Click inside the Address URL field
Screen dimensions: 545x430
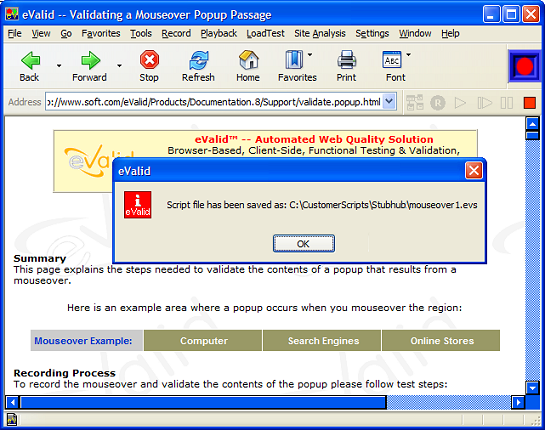click(214, 102)
